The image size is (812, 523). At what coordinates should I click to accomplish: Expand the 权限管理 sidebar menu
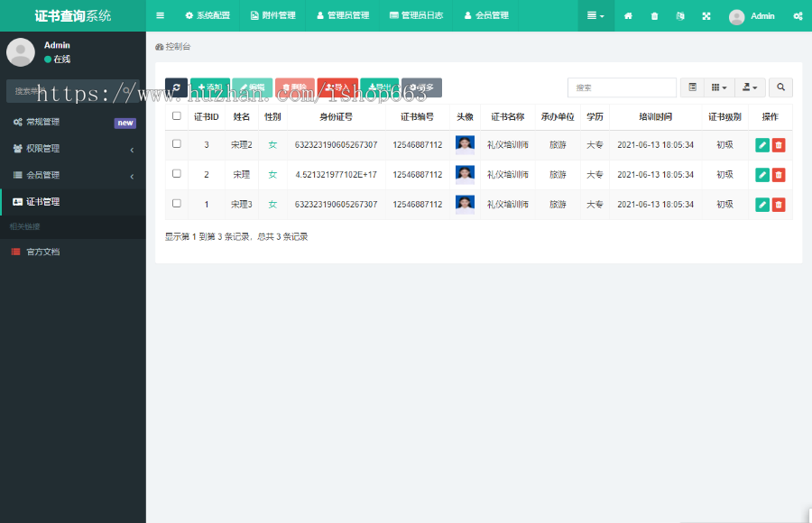pyautogui.click(x=72, y=149)
